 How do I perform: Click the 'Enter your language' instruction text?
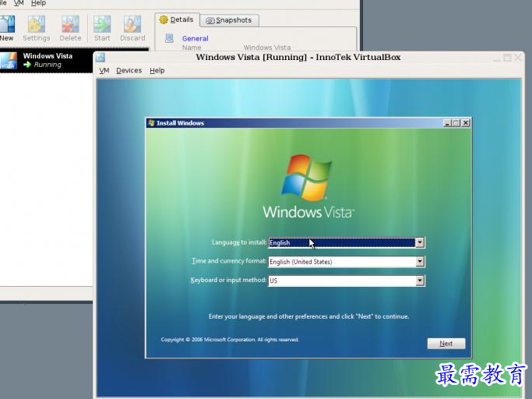[x=308, y=316]
